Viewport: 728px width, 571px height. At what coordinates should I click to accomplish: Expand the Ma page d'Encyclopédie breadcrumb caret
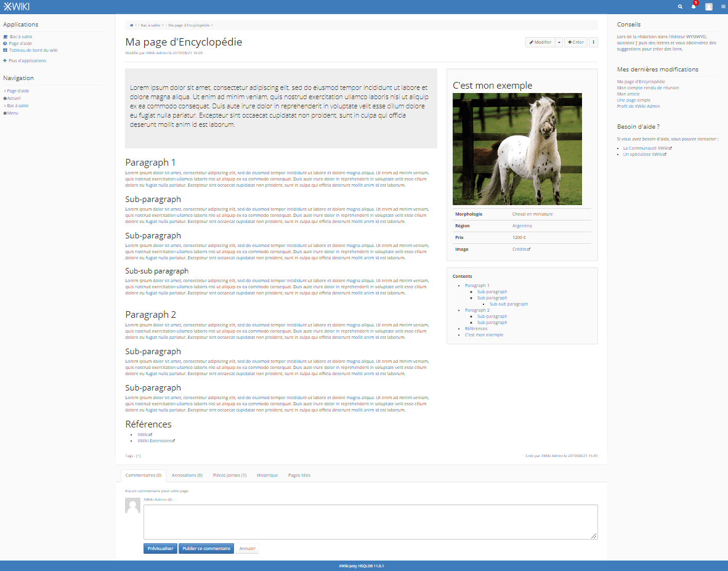pyautogui.click(x=212, y=25)
